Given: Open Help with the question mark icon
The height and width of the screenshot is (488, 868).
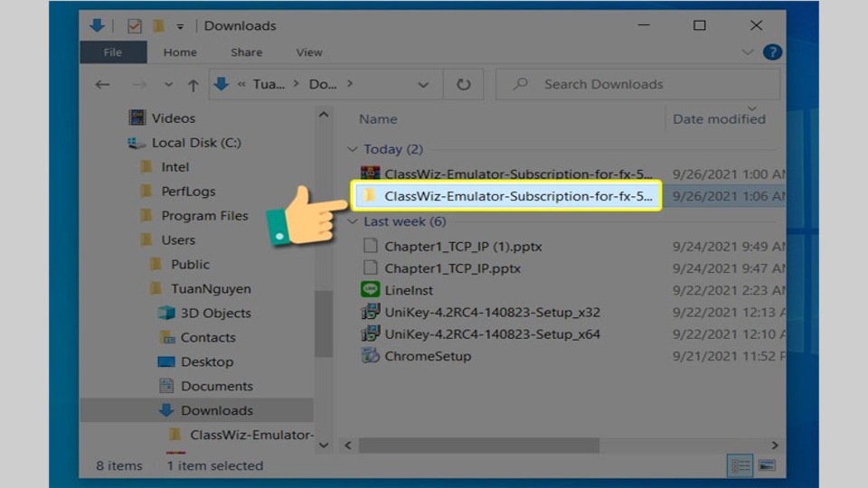Looking at the screenshot, I should tap(772, 52).
